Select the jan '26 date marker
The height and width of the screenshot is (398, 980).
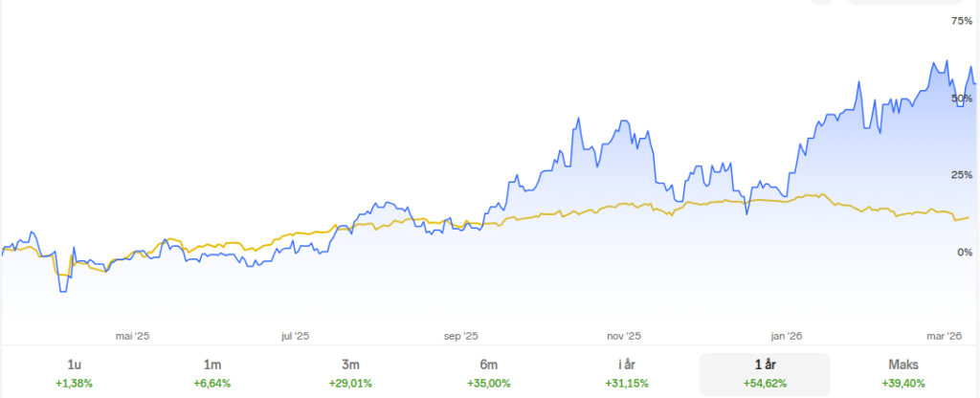point(787,336)
